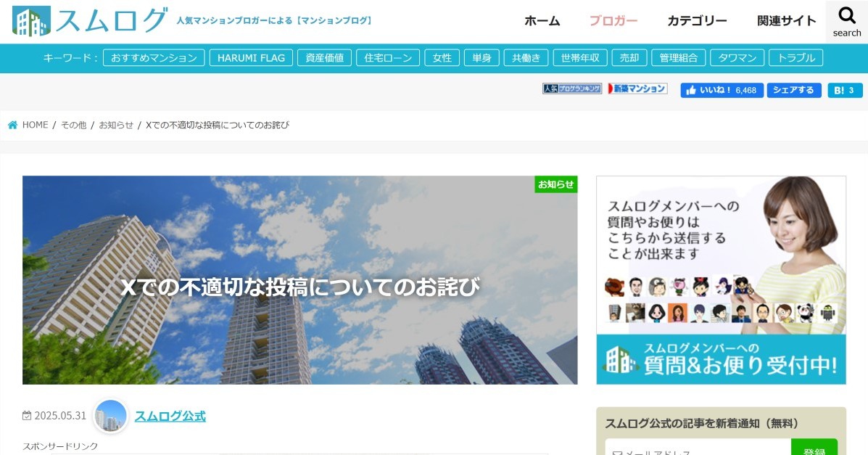This screenshot has height=455, width=868.
Task: Click the スムログ building logo
Action: (x=31, y=21)
